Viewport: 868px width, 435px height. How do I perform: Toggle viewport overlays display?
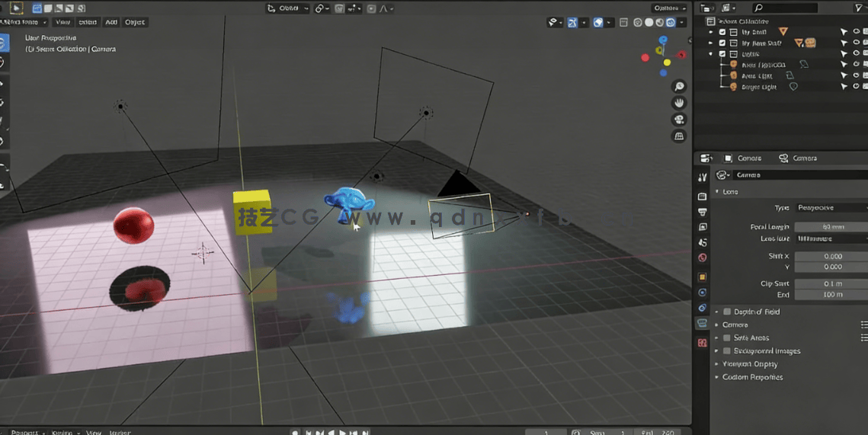coord(598,23)
